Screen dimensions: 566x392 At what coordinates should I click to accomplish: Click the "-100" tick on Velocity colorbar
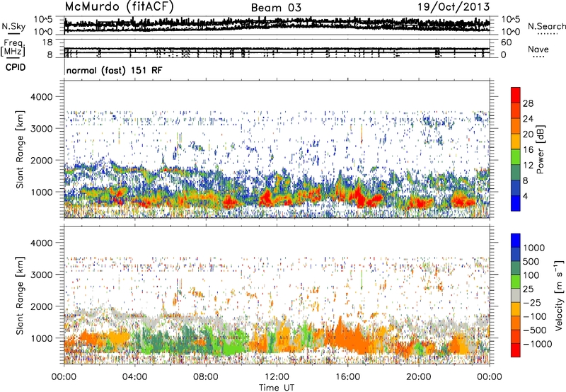pyautogui.click(x=535, y=316)
